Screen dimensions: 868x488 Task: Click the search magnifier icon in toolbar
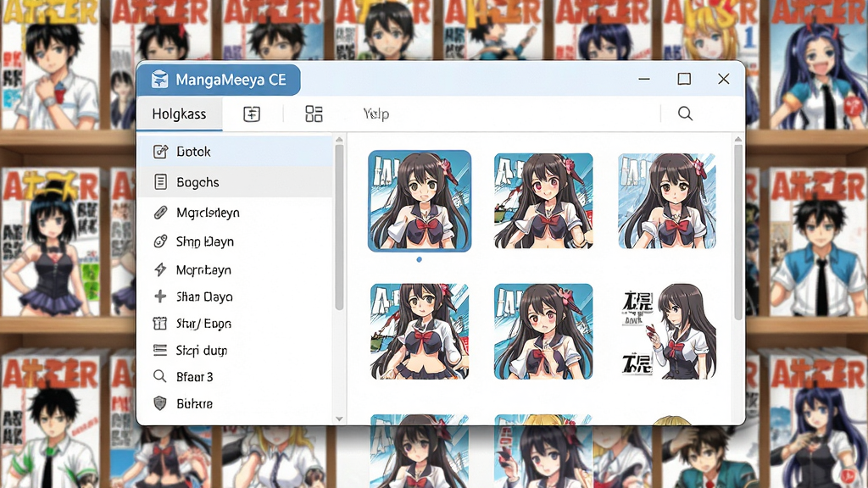coord(685,114)
